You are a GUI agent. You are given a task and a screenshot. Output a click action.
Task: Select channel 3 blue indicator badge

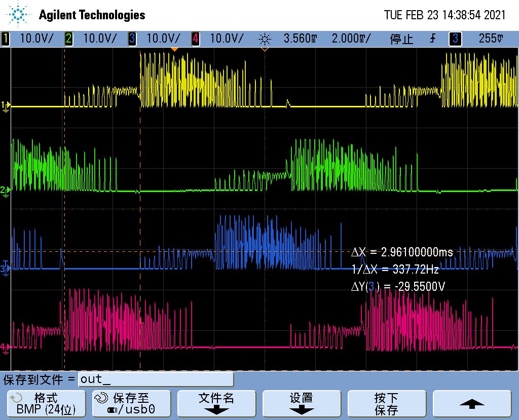132,39
